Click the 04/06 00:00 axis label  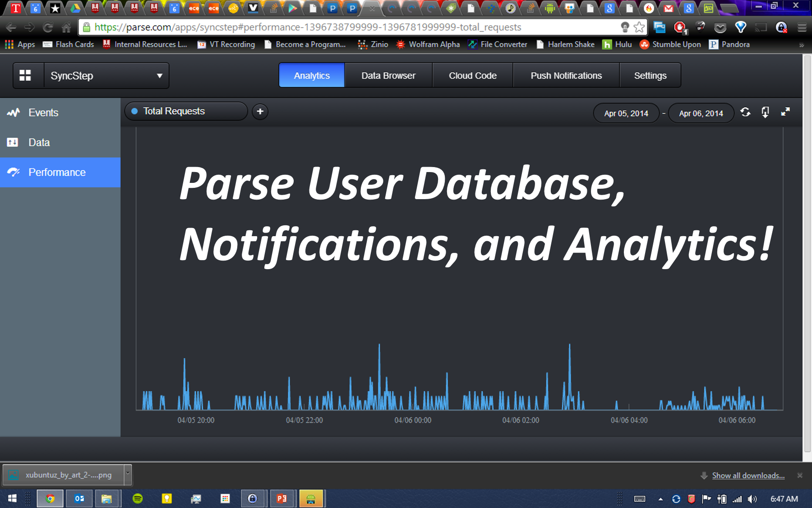413,420
